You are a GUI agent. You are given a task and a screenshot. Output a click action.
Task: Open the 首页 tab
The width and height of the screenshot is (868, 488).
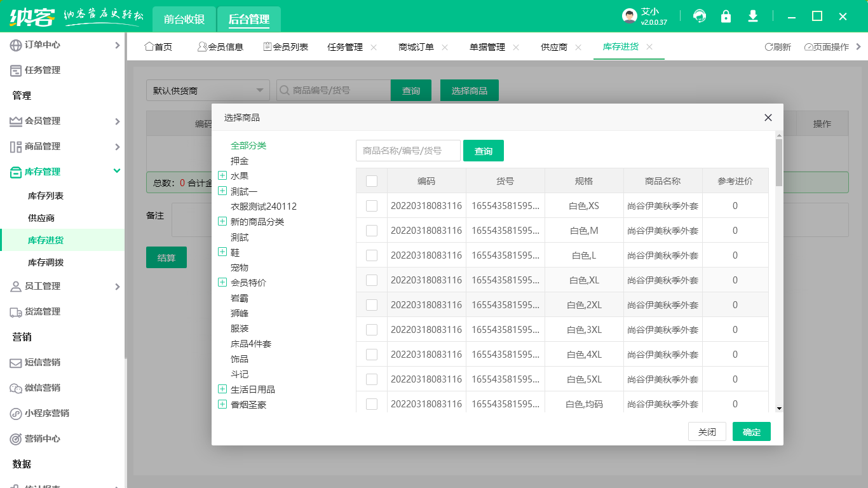coord(159,47)
